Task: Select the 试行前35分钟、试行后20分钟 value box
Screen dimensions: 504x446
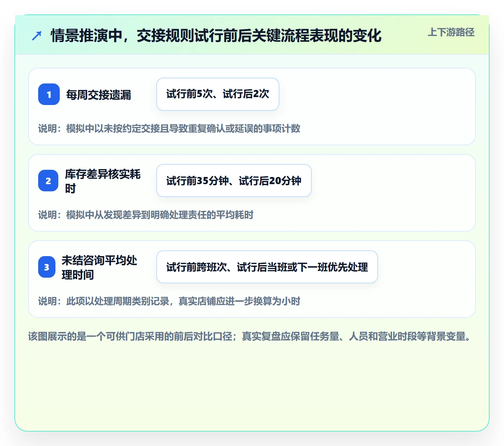Action: pos(234,181)
